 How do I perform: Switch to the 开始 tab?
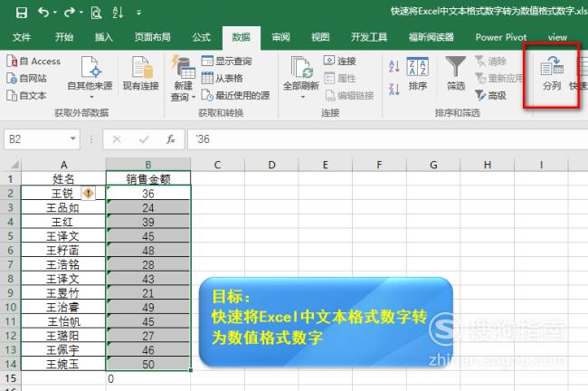64,37
